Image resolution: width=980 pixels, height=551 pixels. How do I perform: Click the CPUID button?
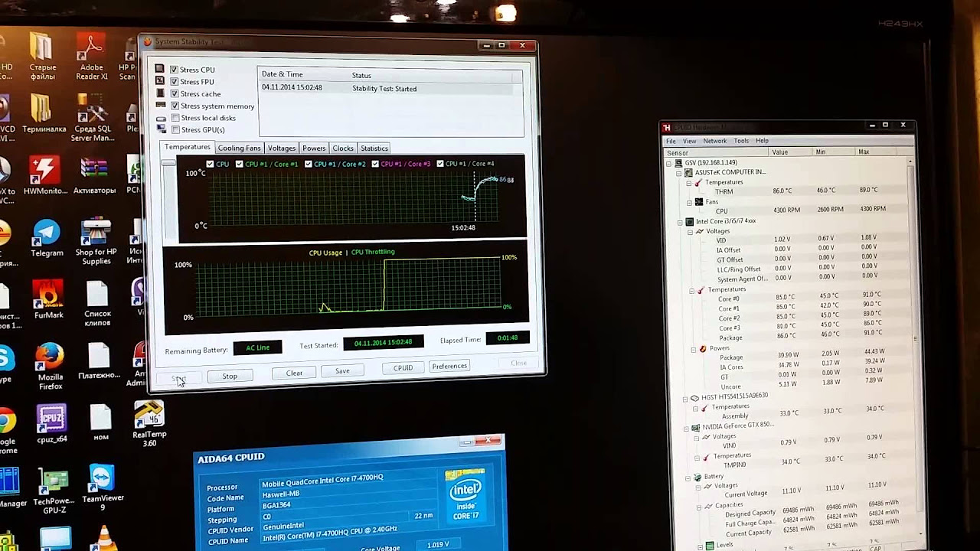(x=403, y=368)
